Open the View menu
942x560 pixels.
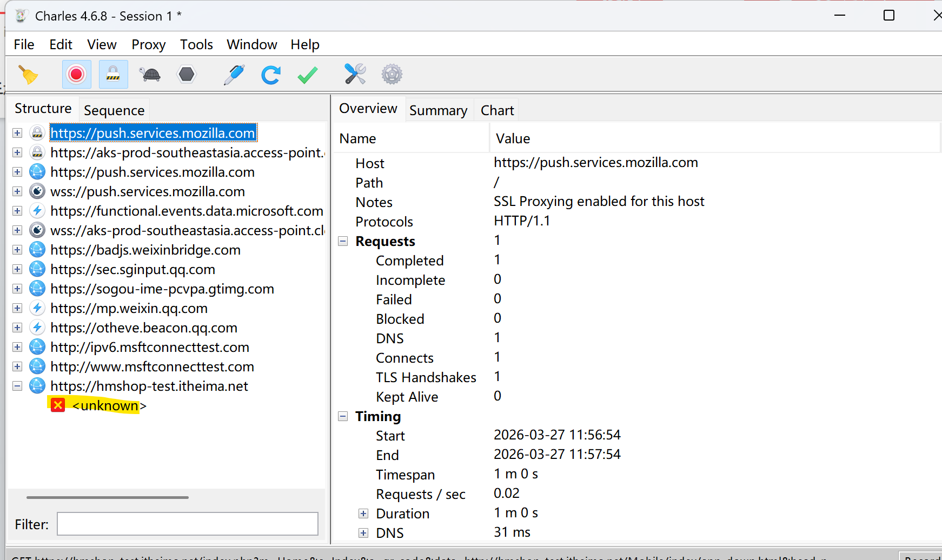102,44
